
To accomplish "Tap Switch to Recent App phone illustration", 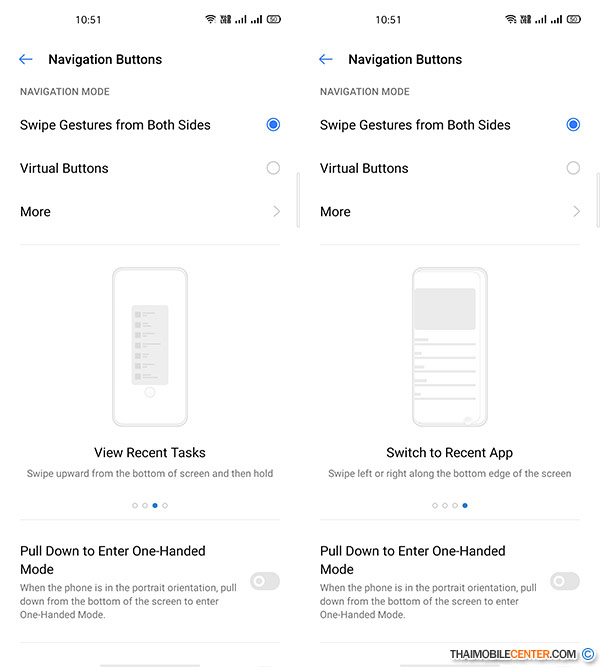I will point(450,347).
